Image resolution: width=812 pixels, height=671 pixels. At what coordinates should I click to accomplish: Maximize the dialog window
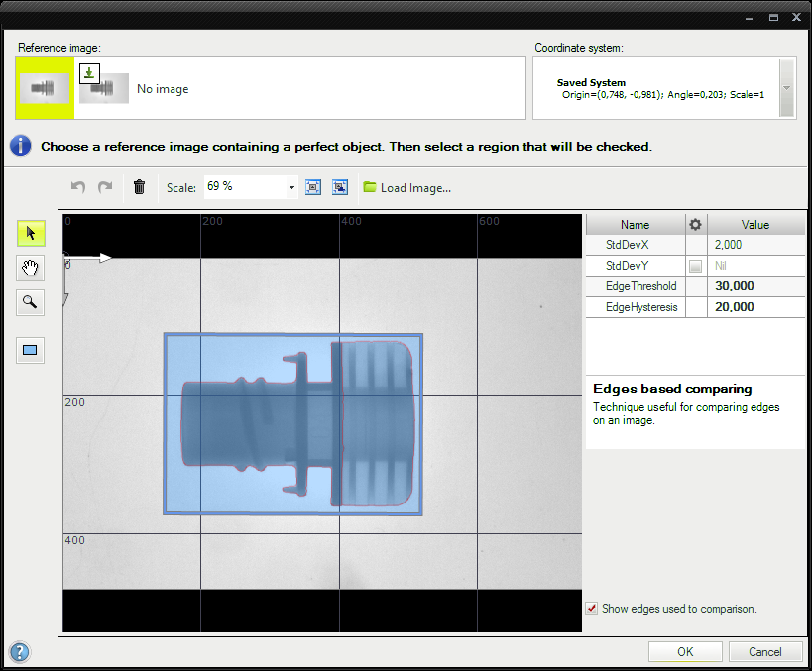coord(773,18)
